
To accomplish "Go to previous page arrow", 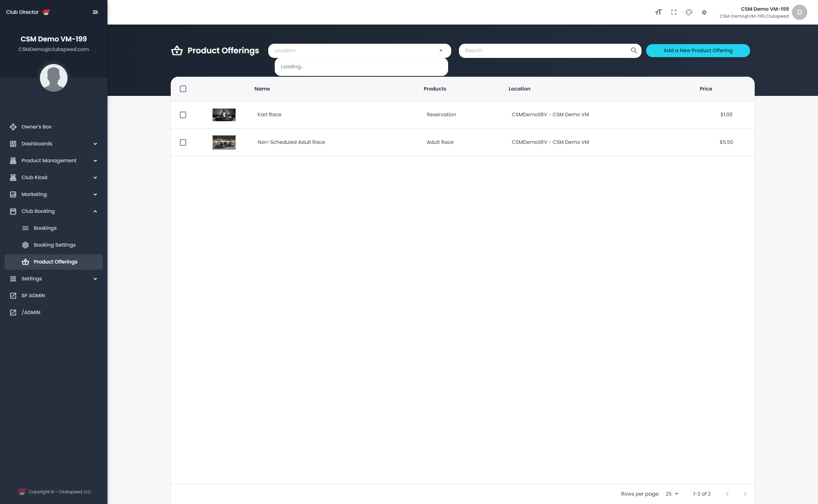I will [x=727, y=494].
